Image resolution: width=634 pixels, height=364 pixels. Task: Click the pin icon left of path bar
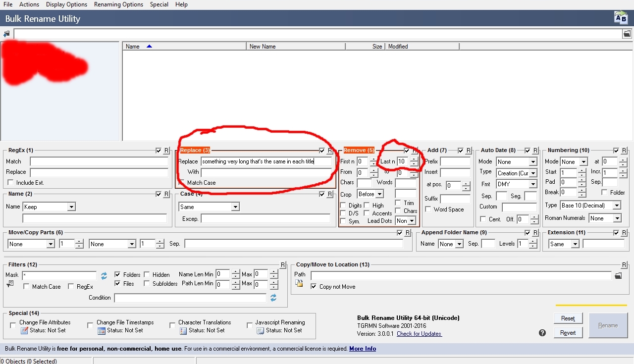[6, 34]
